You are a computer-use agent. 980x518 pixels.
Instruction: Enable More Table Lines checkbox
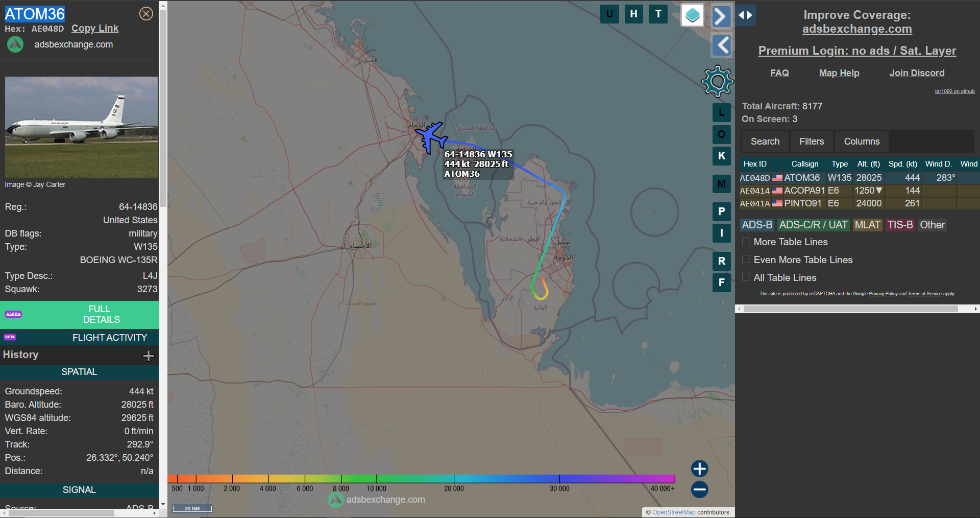click(x=746, y=241)
